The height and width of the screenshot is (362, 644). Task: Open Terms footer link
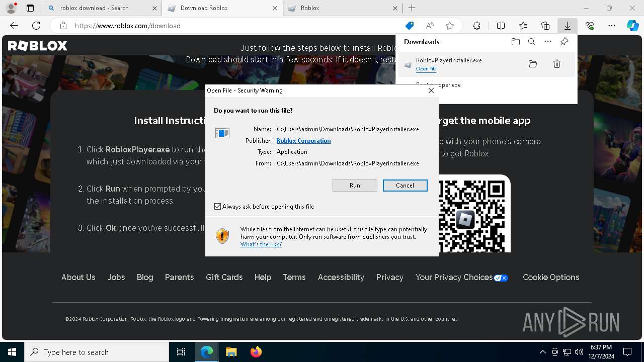(294, 277)
